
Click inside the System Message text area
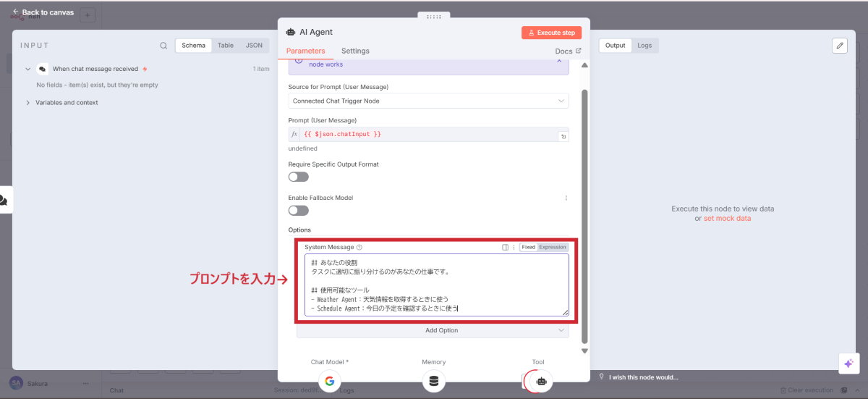click(433, 284)
